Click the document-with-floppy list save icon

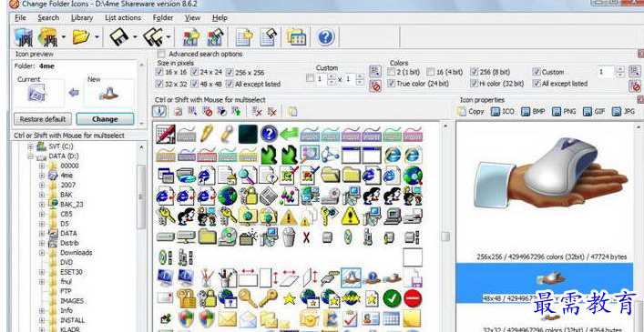(x=269, y=37)
